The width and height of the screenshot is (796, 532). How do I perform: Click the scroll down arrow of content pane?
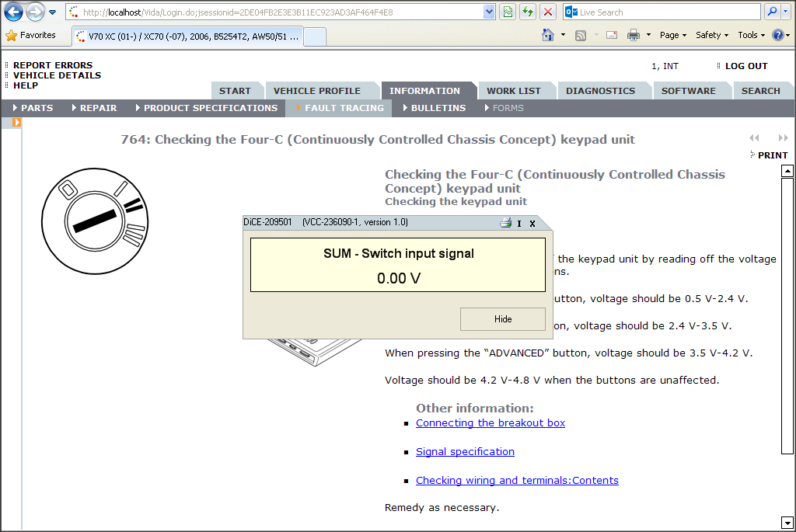coord(787,523)
